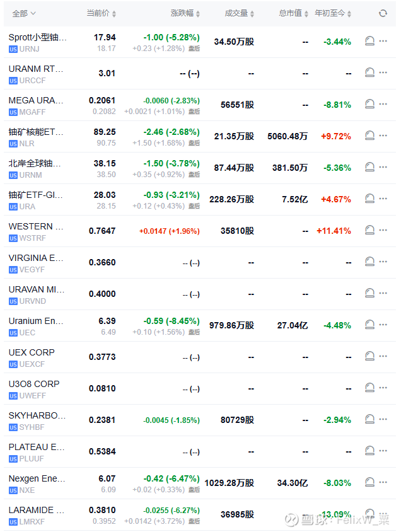The height and width of the screenshot is (532, 401).
Task: Set alert bell for URVND row
Action: coord(369,294)
